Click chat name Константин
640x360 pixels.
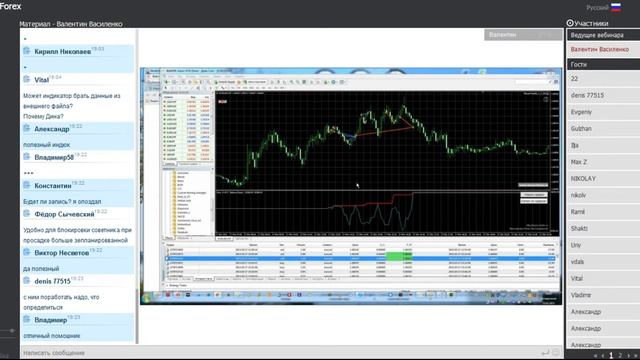click(53, 186)
